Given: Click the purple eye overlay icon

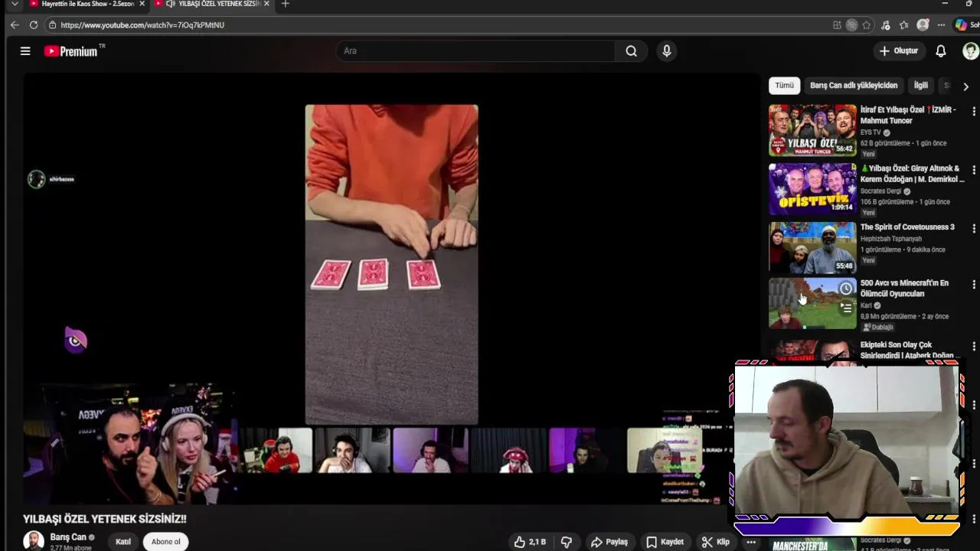Looking at the screenshot, I should pyautogui.click(x=75, y=340).
